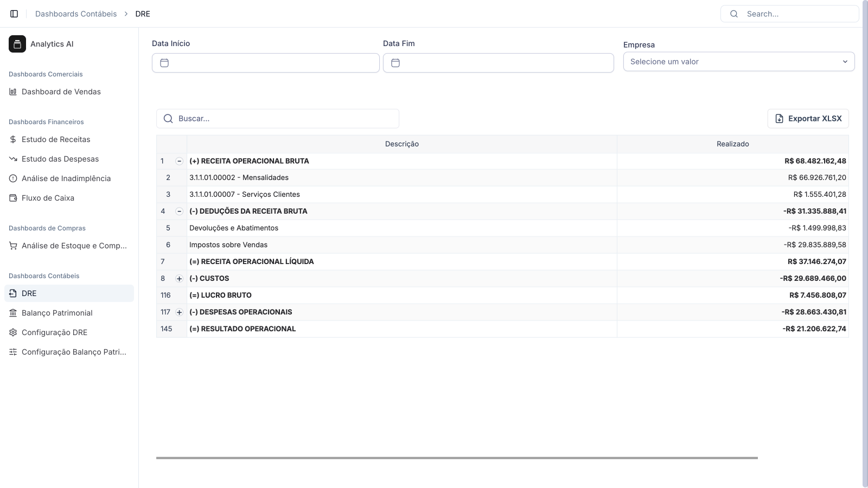This screenshot has width=868, height=488.
Task: Click the Analytics AI logo icon
Action: coord(17,44)
